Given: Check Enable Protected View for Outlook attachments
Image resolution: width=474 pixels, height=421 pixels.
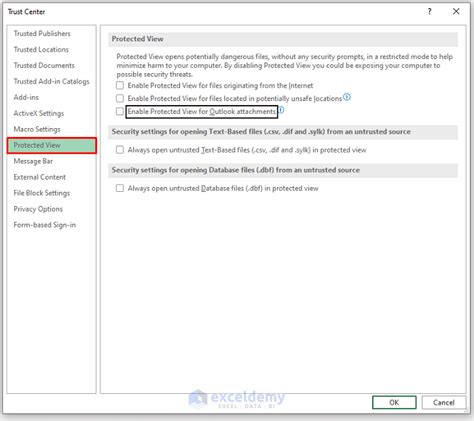Looking at the screenshot, I should click(x=120, y=111).
